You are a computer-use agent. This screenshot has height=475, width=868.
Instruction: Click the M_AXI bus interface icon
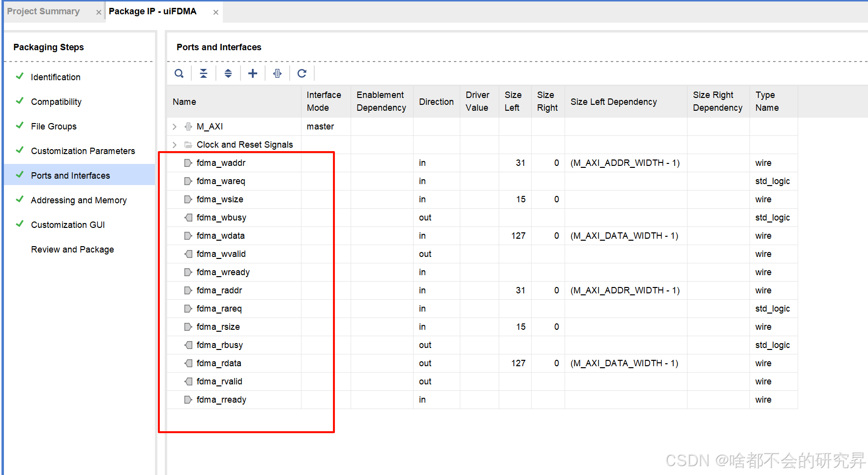tap(188, 127)
